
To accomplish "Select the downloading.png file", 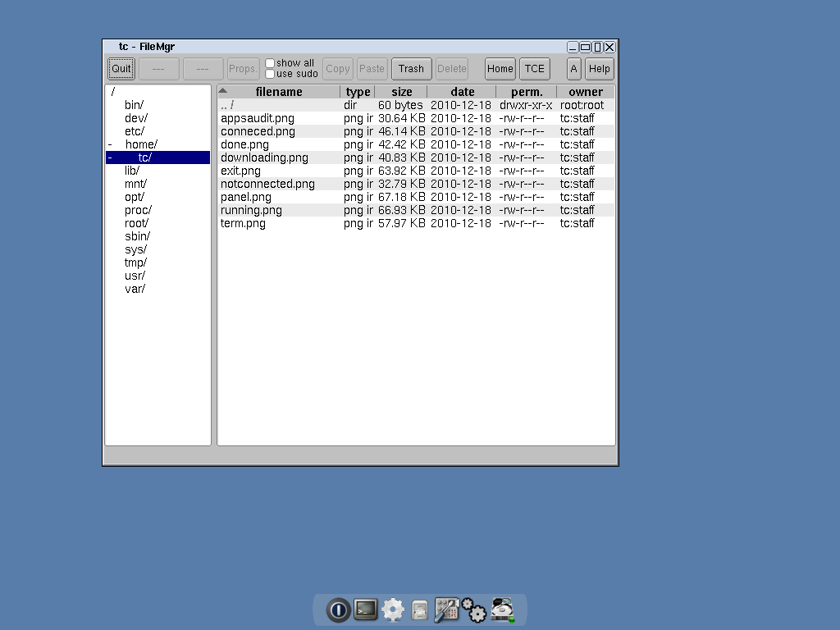I will [264, 157].
